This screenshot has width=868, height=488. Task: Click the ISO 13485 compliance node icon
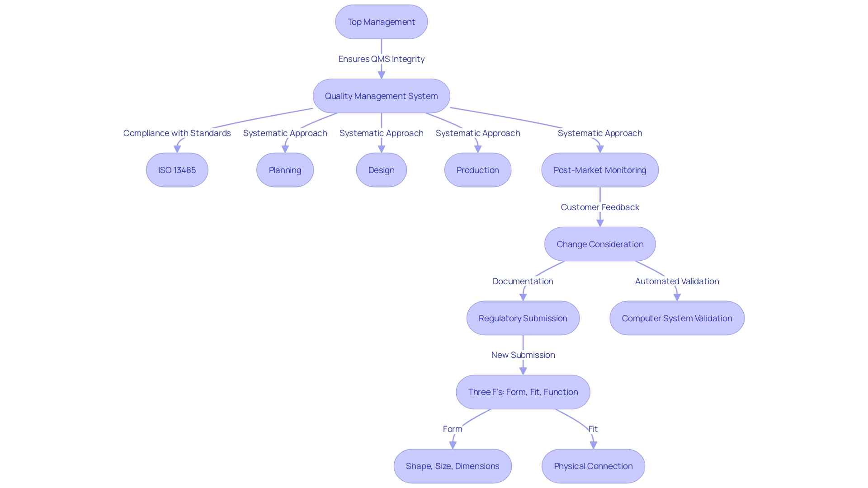pyautogui.click(x=176, y=170)
